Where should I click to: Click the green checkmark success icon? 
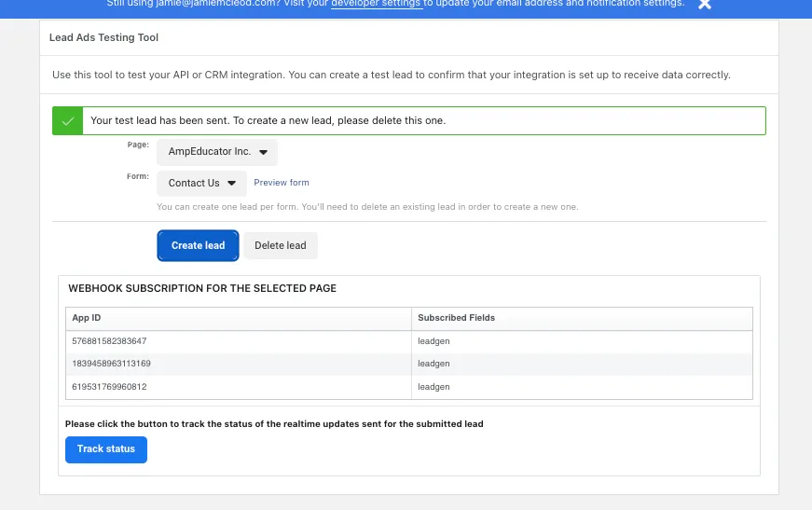pyautogui.click(x=68, y=120)
